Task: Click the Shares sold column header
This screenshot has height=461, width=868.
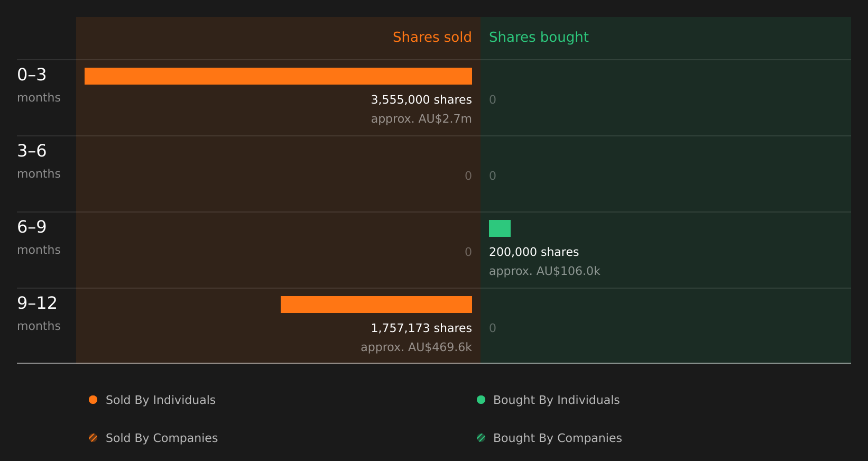Action: 432,37
